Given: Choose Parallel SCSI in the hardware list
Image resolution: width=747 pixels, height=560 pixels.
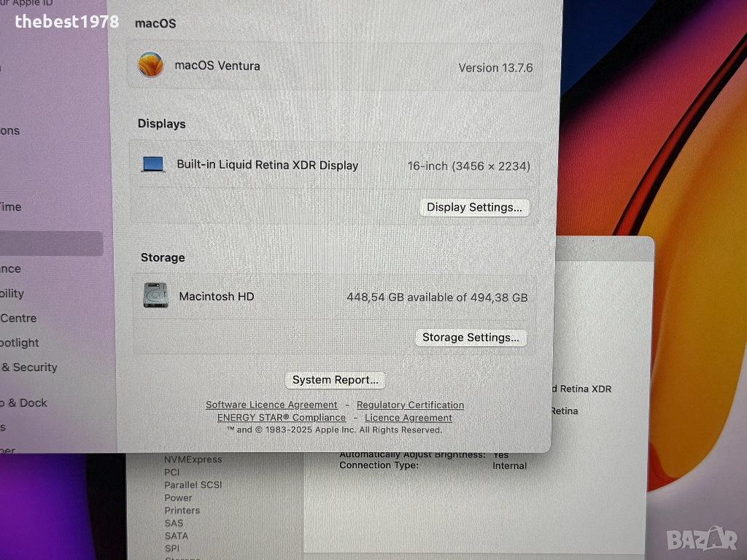Looking at the screenshot, I should coord(193,485).
